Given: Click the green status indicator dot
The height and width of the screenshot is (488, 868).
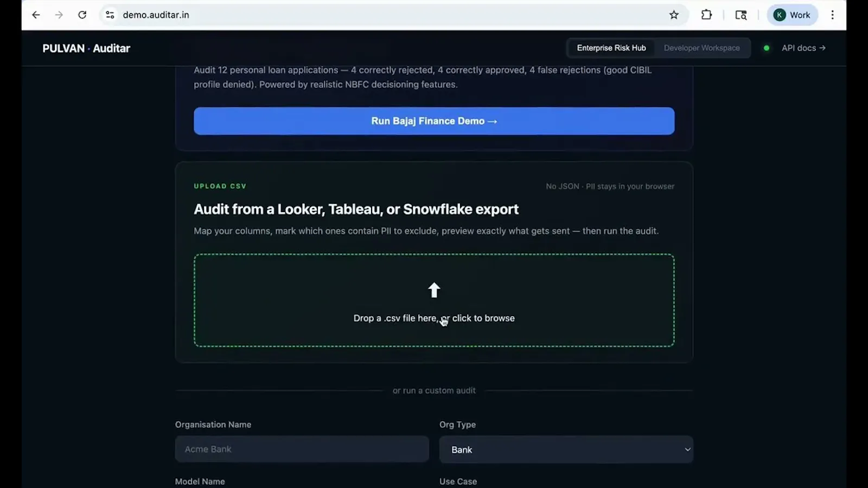Looking at the screenshot, I should click(766, 48).
